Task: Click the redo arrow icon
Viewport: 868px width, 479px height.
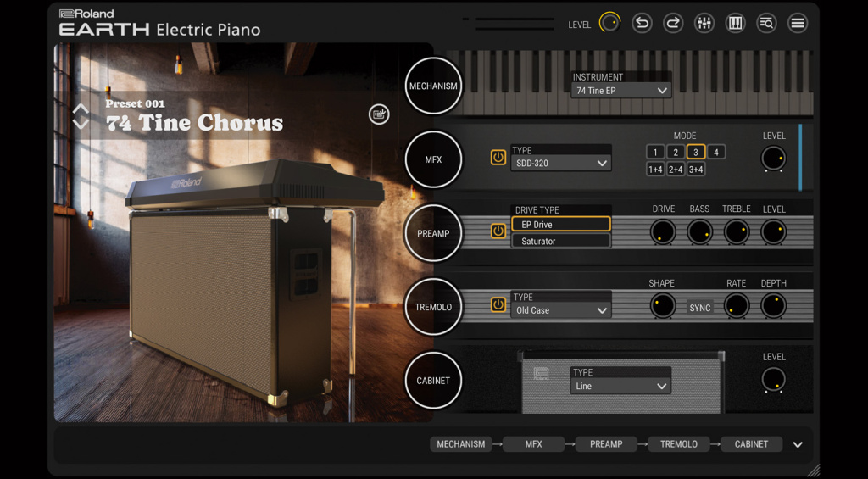Action: point(673,24)
